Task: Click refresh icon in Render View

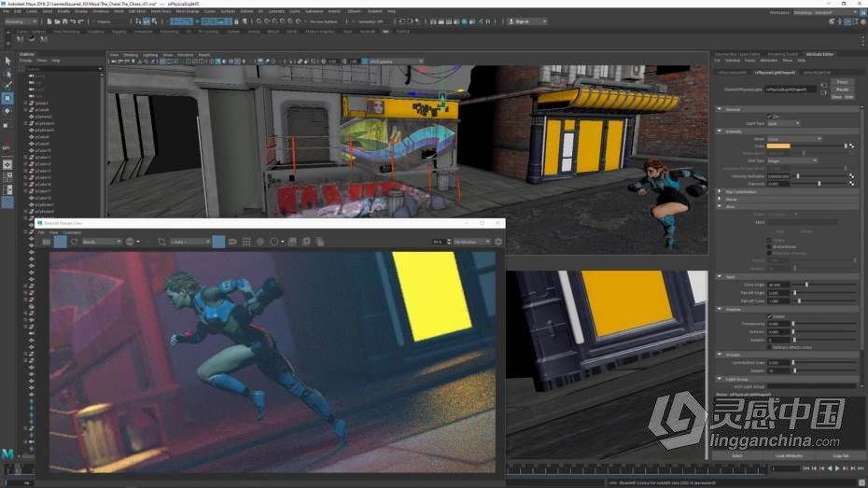Action: [74, 242]
